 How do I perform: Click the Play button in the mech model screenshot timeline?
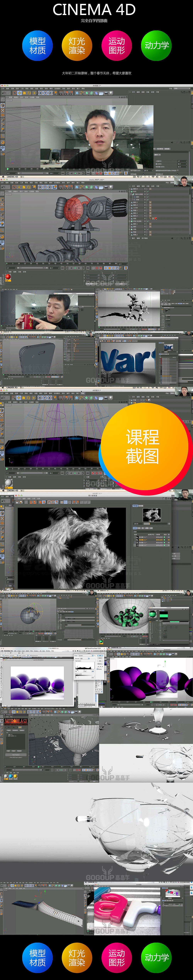(75, 268)
